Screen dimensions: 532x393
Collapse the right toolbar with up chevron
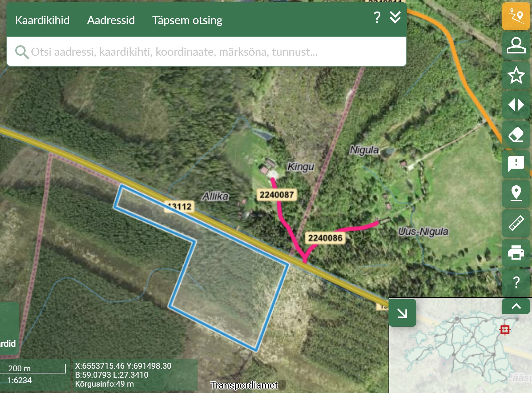pyautogui.click(x=516, y=306)
